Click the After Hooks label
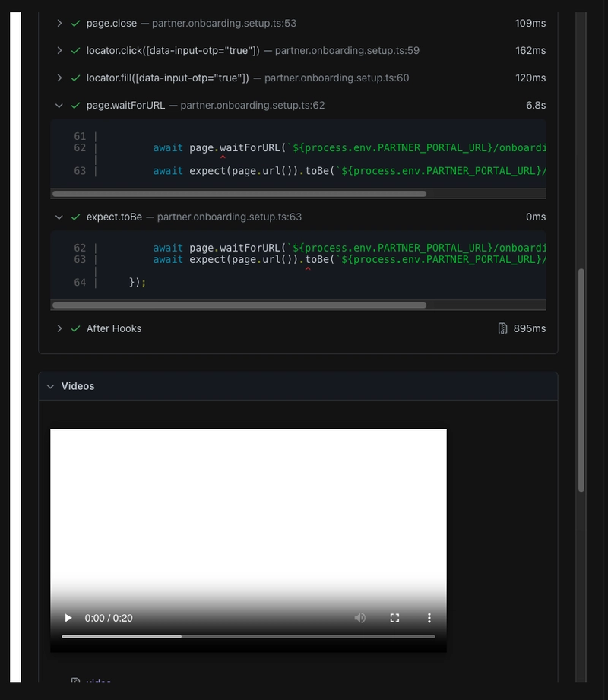 [114, 328]
